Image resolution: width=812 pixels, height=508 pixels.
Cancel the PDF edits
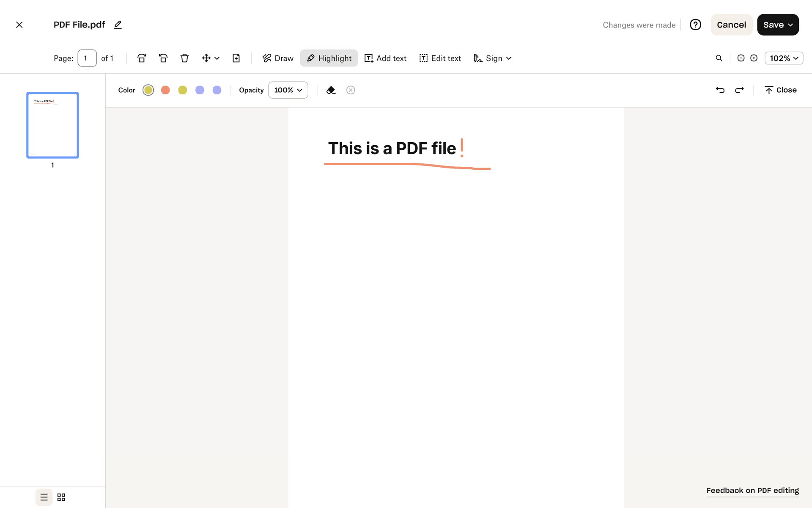(x=731, y=25)
